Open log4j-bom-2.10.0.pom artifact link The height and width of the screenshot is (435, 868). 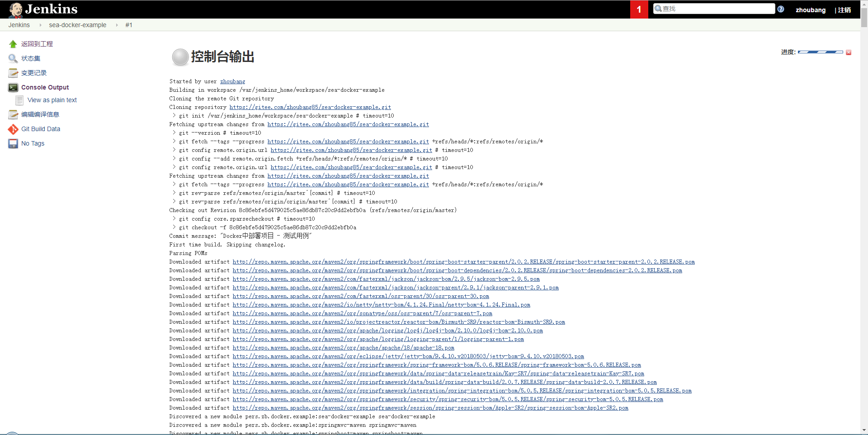click(388, 331)
